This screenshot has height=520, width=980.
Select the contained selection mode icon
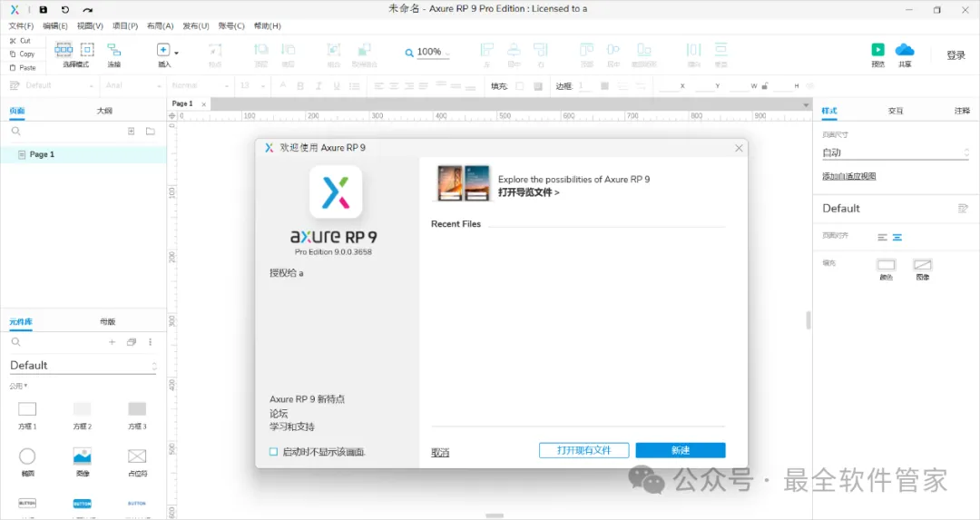pos(87,49)
